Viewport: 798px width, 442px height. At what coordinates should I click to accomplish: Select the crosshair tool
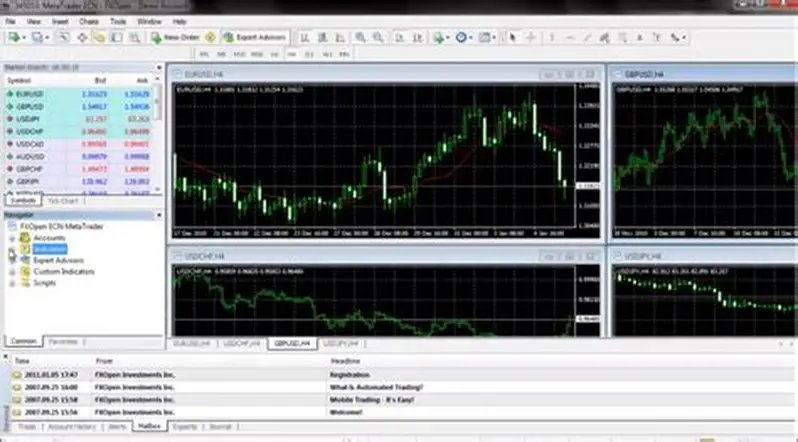click(530, 37)
